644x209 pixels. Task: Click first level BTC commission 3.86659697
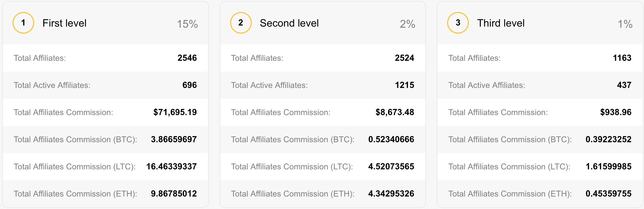pyautogui.click(x=174, y=139)
